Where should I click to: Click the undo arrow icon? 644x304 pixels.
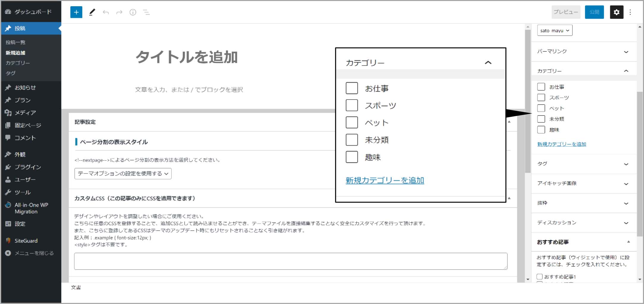coord(106,12)
